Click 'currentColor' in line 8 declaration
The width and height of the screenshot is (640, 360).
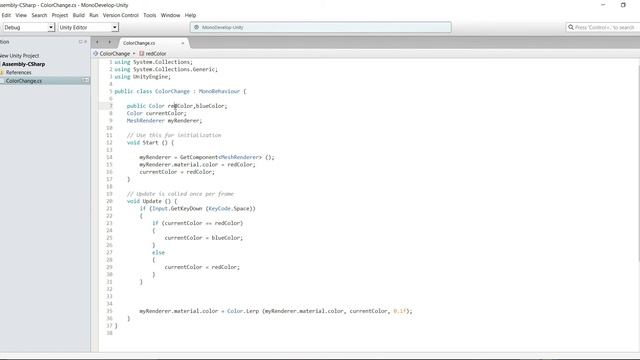(x=164, y=113)
